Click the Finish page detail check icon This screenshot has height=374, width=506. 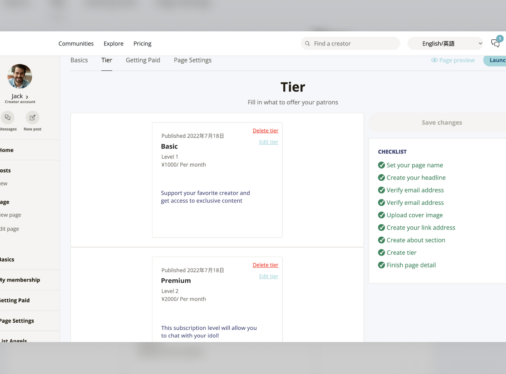tap(381, 265)
